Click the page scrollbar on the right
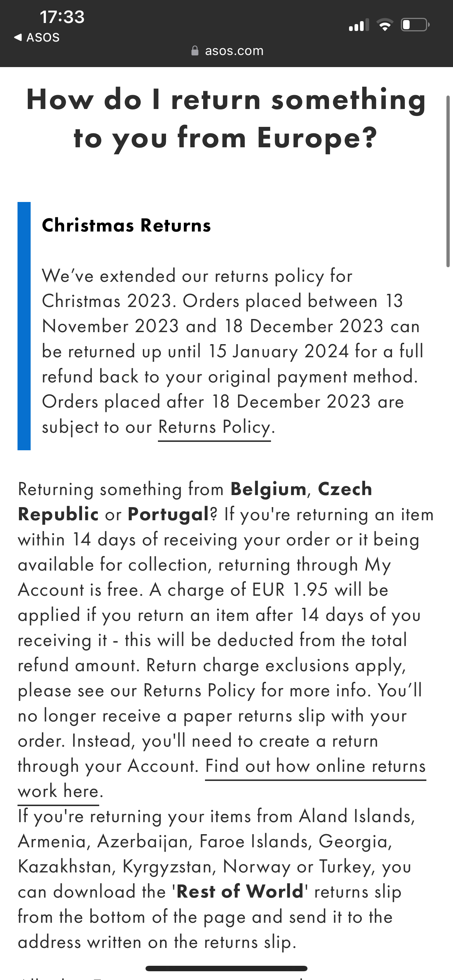This screenshot has width=453, height=980. tap(448, 181)
